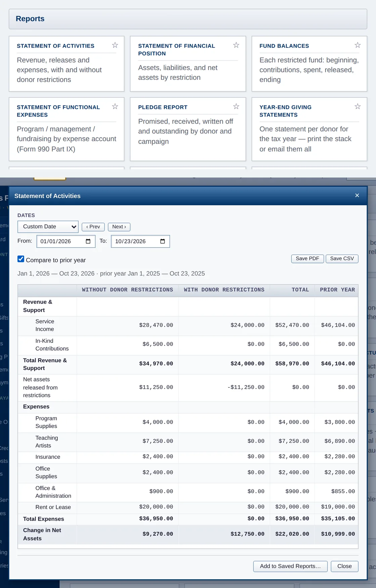Click the Expenses section header row
The width and height of the screenshot is (376, 588).
tap(188, 407)
